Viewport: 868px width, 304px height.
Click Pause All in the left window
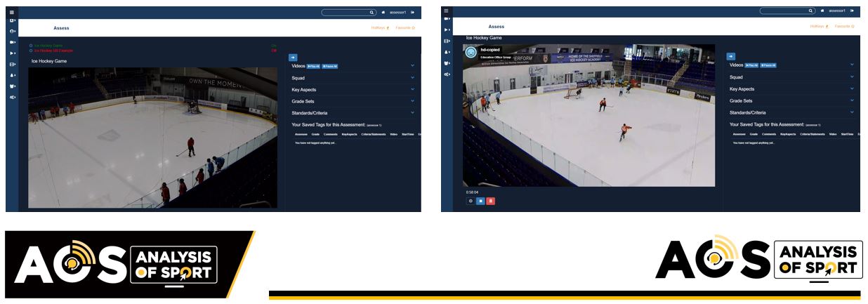(330, 66)
